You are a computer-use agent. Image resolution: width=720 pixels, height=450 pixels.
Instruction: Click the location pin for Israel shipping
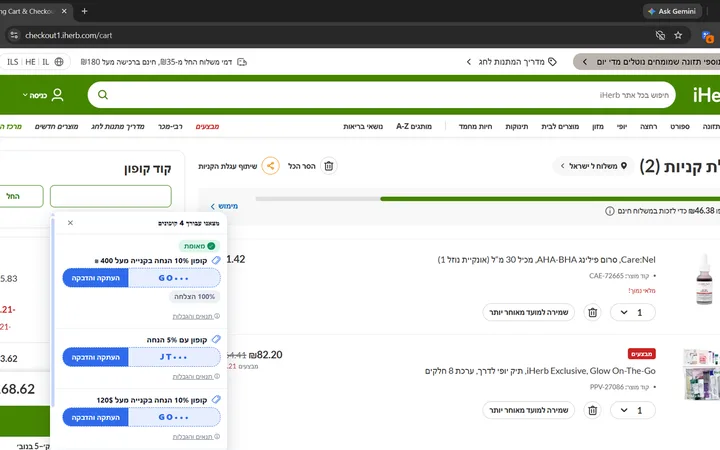tap(624, 166)
